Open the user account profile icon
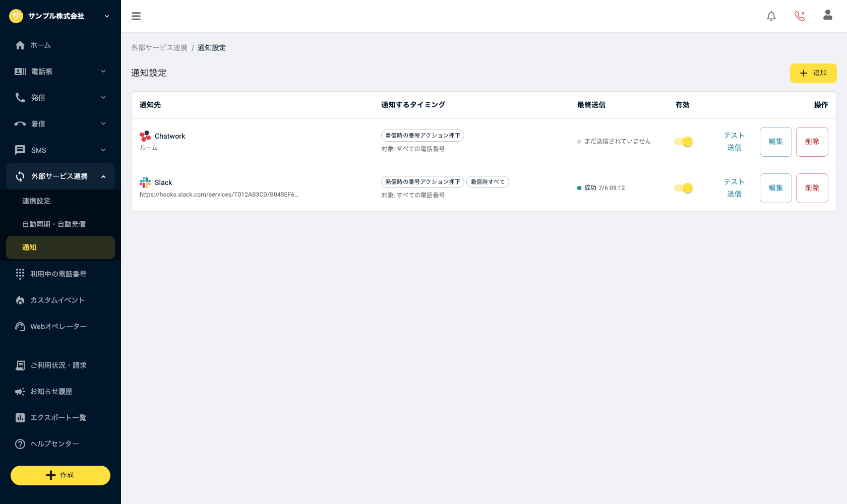Screen dimensions: 847x504 click(828, 15)
